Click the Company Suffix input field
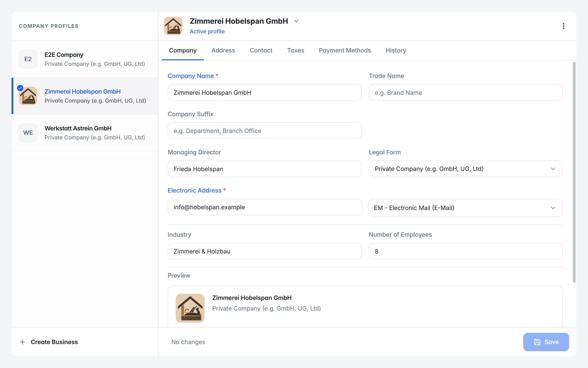Image resolution: width=588 pixels, height=368 pixels. click(x=264, y=131)
